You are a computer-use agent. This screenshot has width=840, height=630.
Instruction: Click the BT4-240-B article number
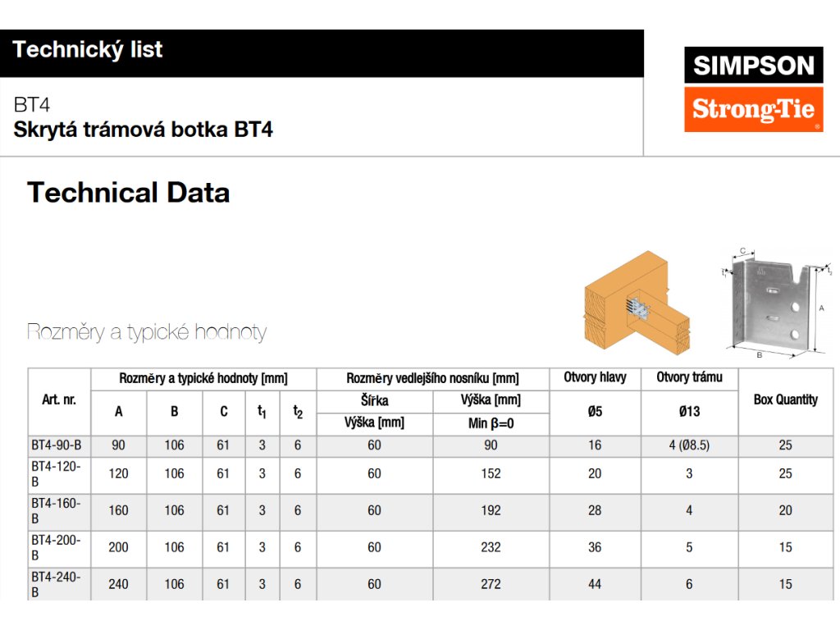pyautogui.click(x=57, y=584)
